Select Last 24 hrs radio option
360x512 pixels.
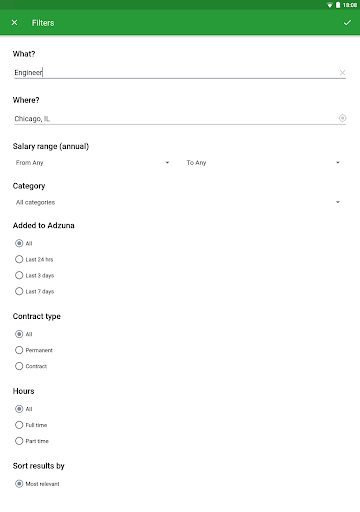pyautogui.click(x=34, y=259)
